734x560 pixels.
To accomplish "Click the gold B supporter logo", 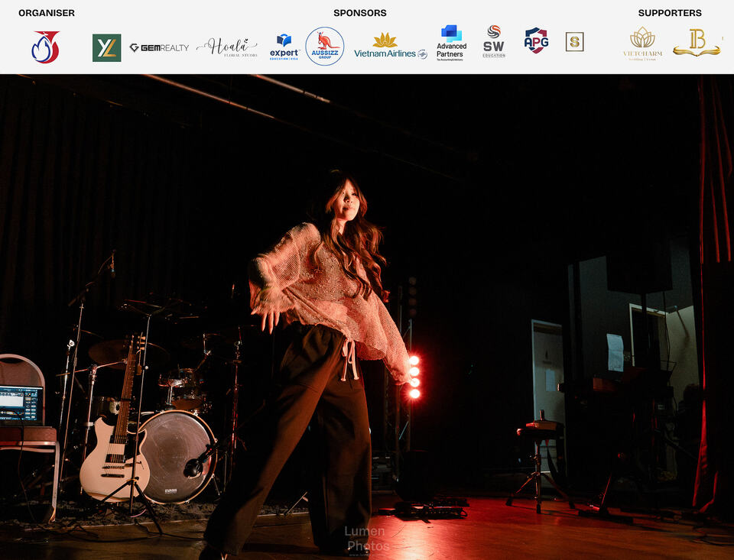I will pos(697,43).
